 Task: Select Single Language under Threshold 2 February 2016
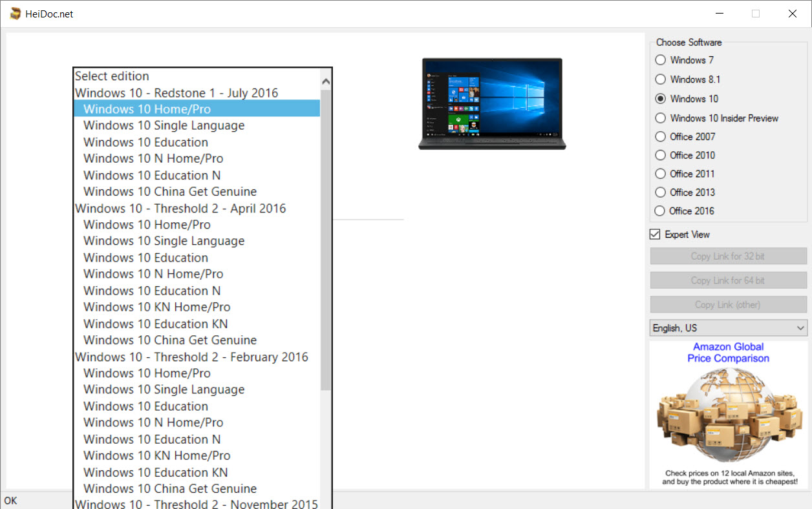click(x=197, y=390)
